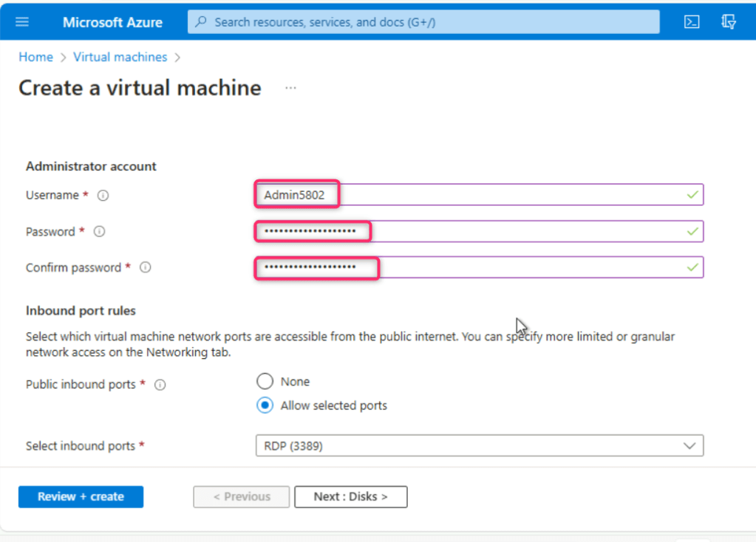The height and width of the screenshot is (542, 756).
Task: Show info tooltip next to Username
Action: point(103,196)
